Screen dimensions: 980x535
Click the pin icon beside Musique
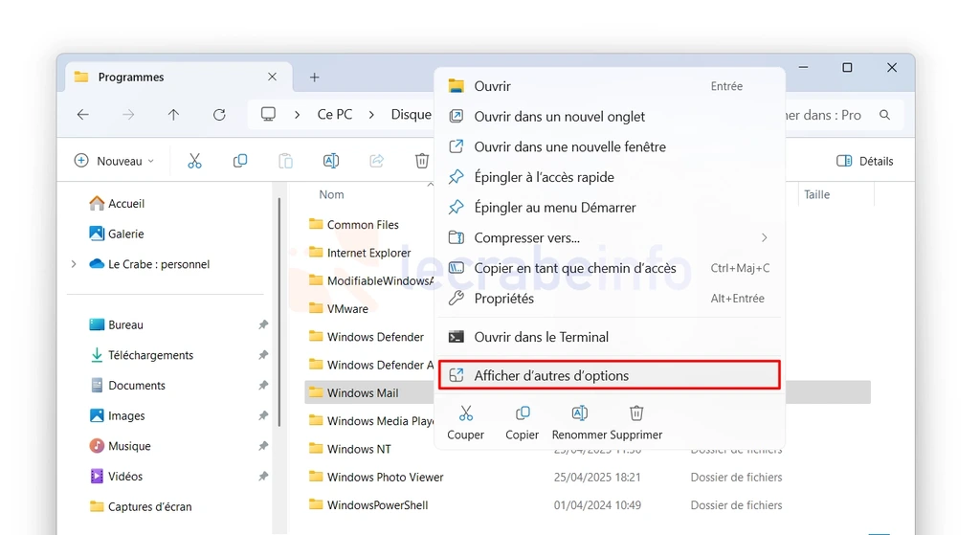(263, 446)
